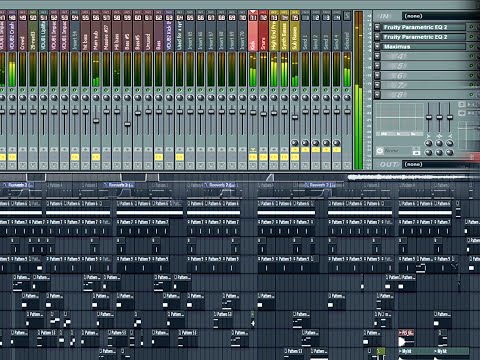
Task: Mute the Snare mixer track
Action: pos(263,90)
